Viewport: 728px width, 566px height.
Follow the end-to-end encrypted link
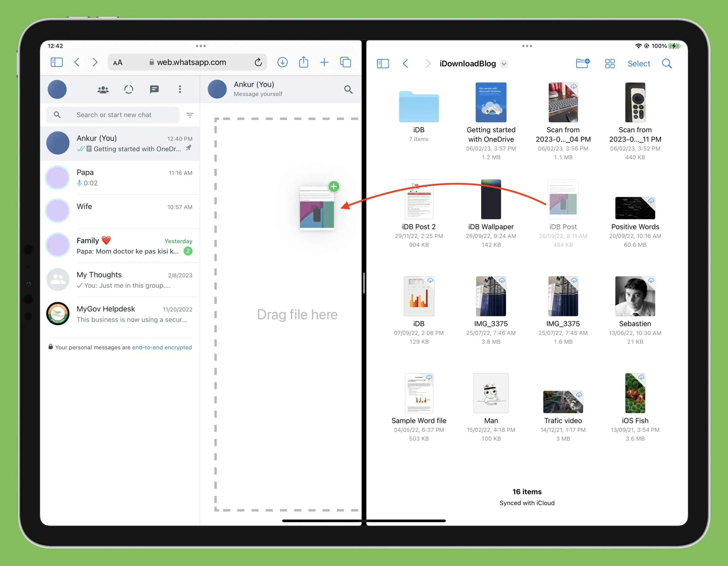pos(162,347)
